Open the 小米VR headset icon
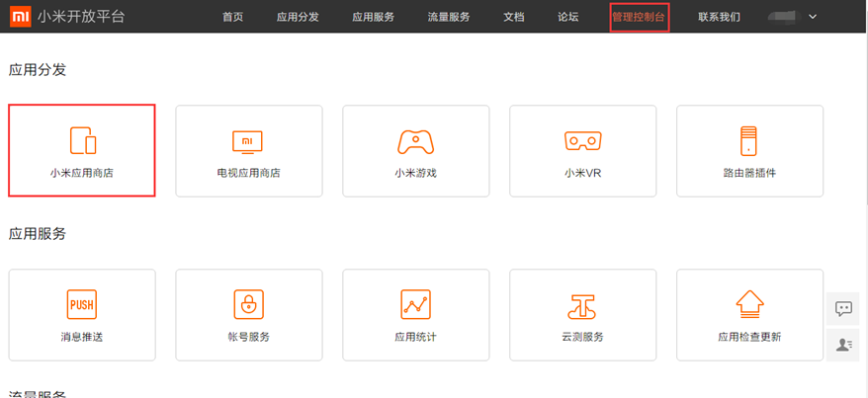868x398 pixels. click(x=582, y=140)
